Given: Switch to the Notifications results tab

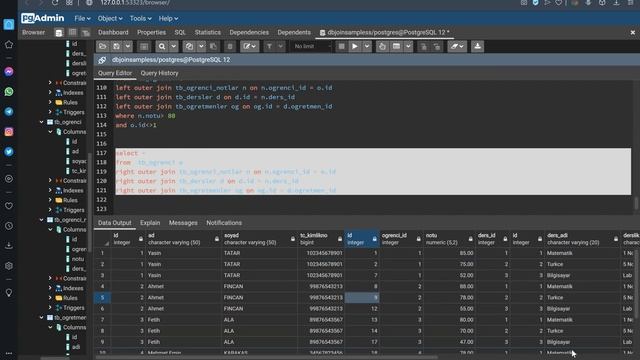Looking at the screenshot, I should point(224,223).
